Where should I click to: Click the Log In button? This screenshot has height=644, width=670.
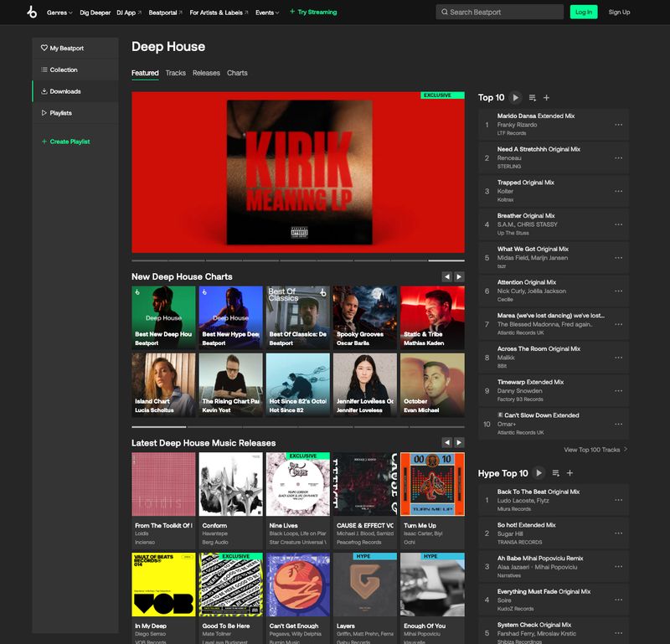[584, 12]
